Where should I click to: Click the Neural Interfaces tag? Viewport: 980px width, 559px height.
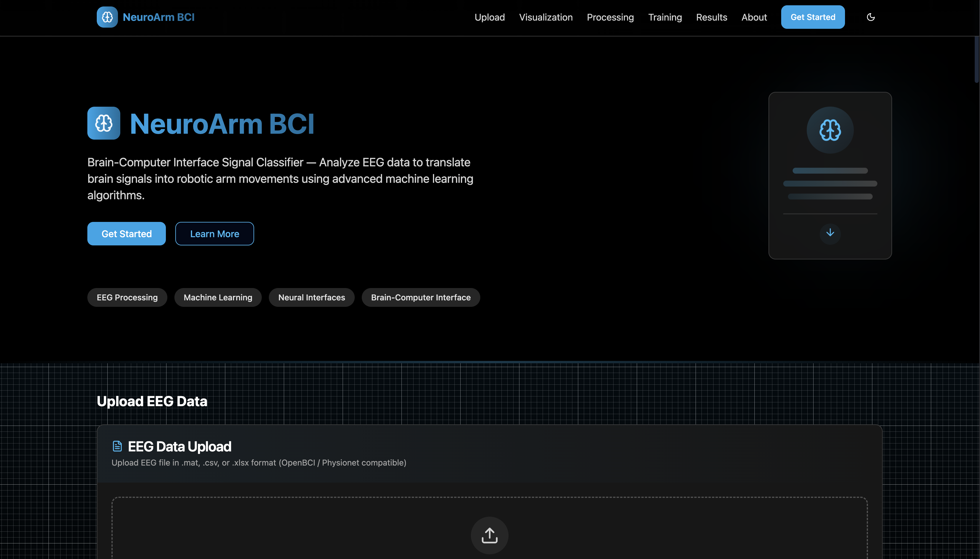point(311,297)
